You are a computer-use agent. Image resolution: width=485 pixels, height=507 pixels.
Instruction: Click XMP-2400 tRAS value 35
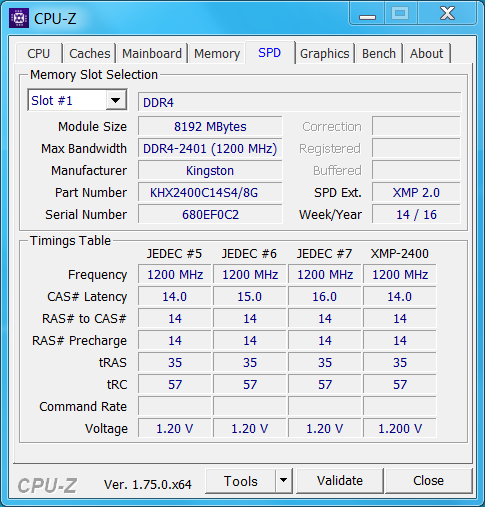(x=400, y=363)
